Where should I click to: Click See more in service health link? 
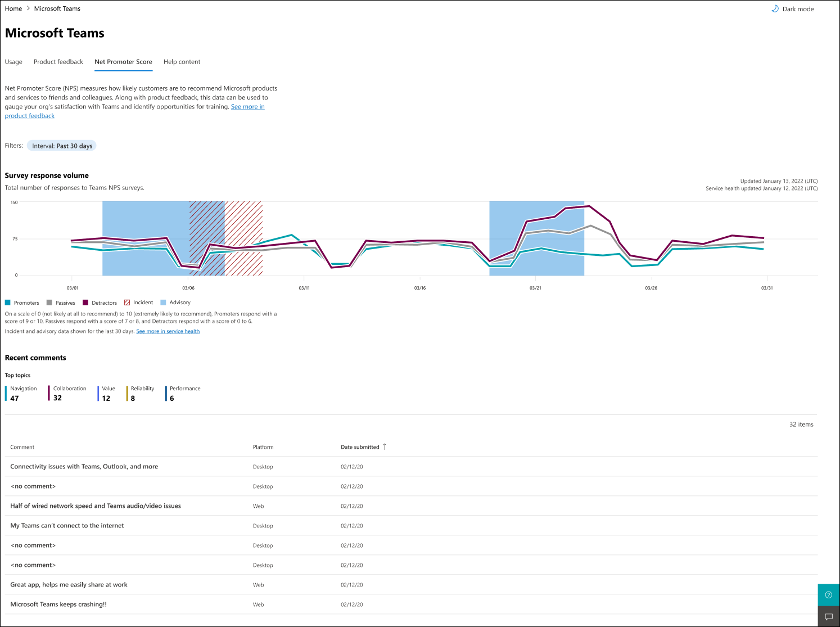tap(168, 331)
